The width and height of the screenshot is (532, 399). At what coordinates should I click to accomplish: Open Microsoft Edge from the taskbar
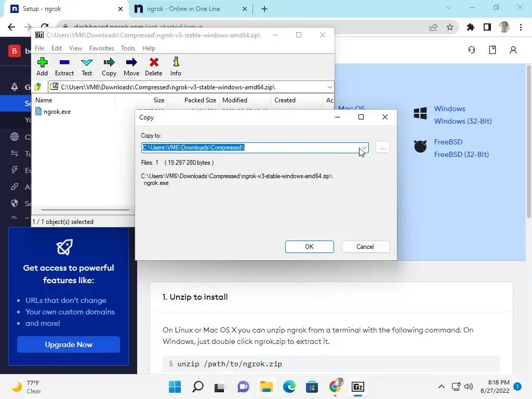(289, 387)
